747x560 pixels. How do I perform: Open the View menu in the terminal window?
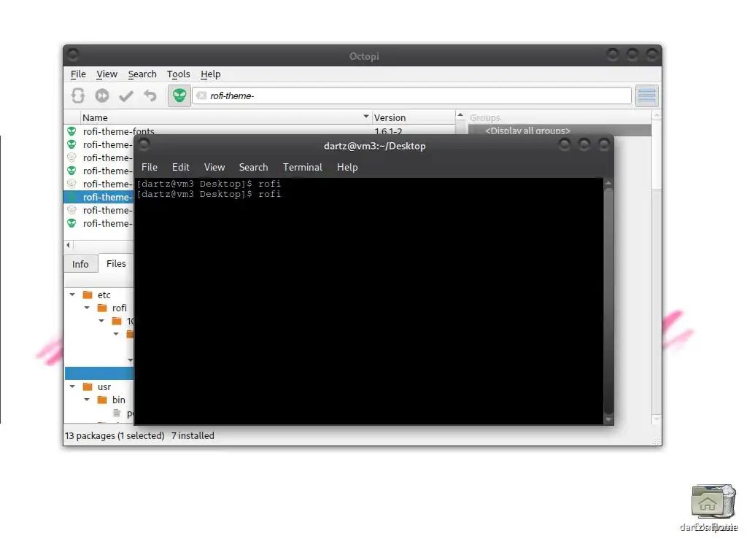214,167
